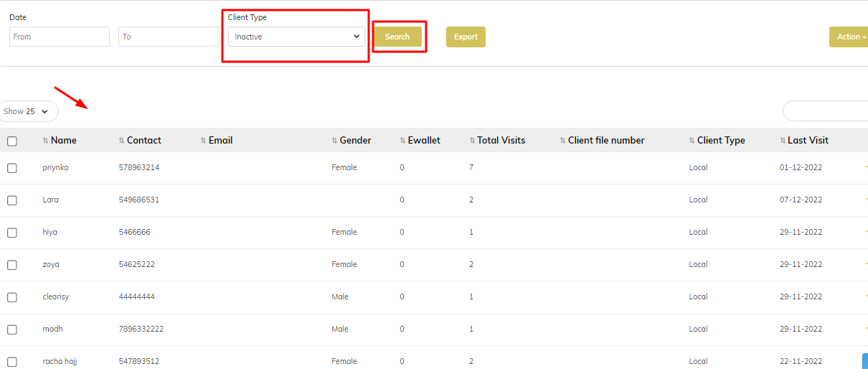Sort by Ewallet column arrows

coord(403,141)
